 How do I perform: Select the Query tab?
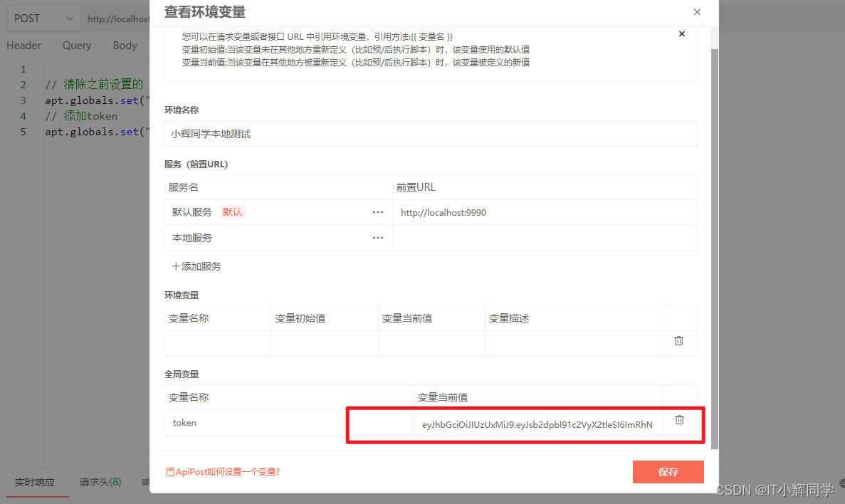coord(76,45)
